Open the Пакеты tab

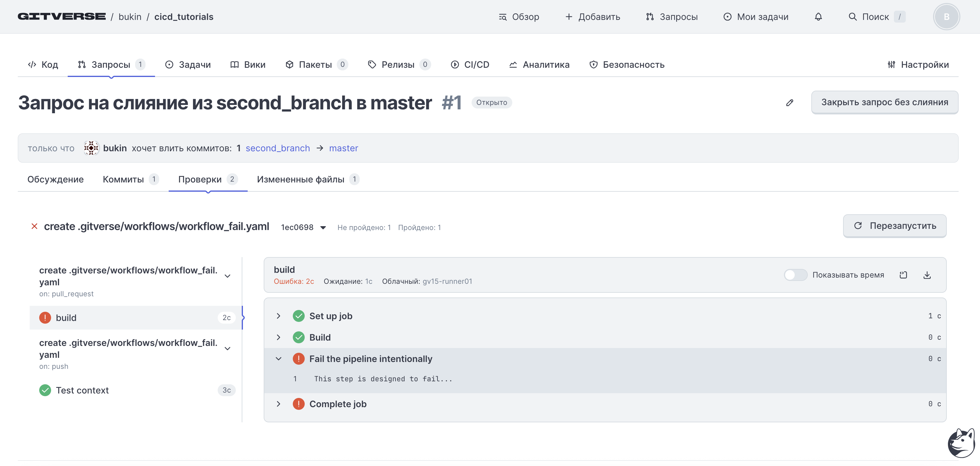coord(316,65)
